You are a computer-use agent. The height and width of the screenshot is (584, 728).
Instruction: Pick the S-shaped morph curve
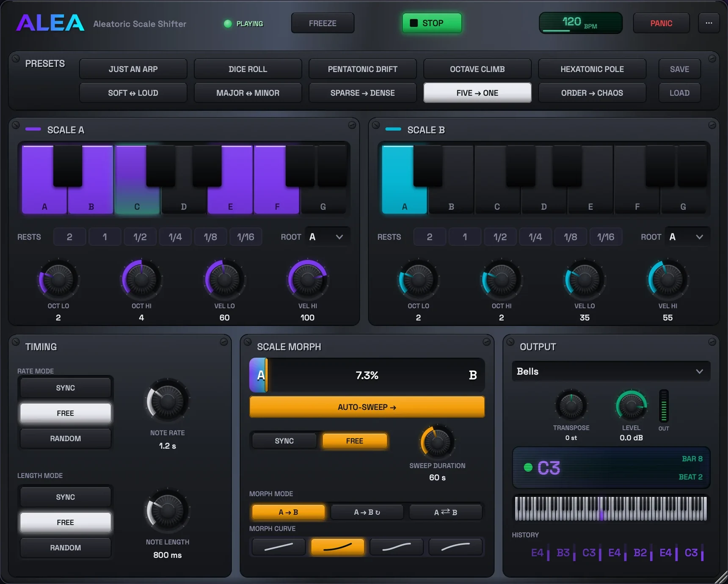point(396,547)
